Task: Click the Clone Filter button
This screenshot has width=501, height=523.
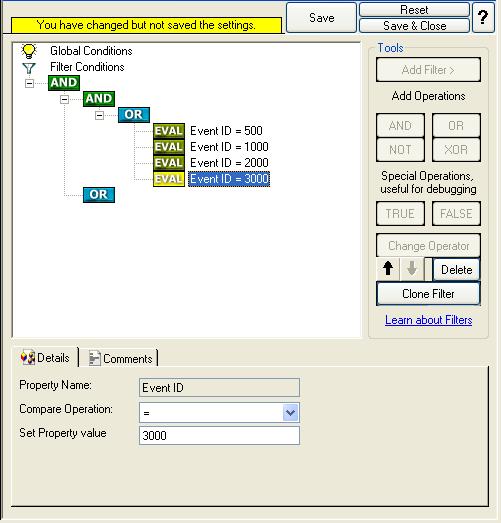Action: [x=428, y=294]
